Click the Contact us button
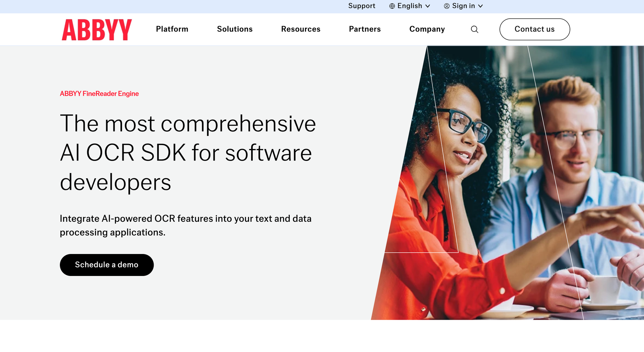The height and width of the screenshot is (352, 644). coord(535,29)
